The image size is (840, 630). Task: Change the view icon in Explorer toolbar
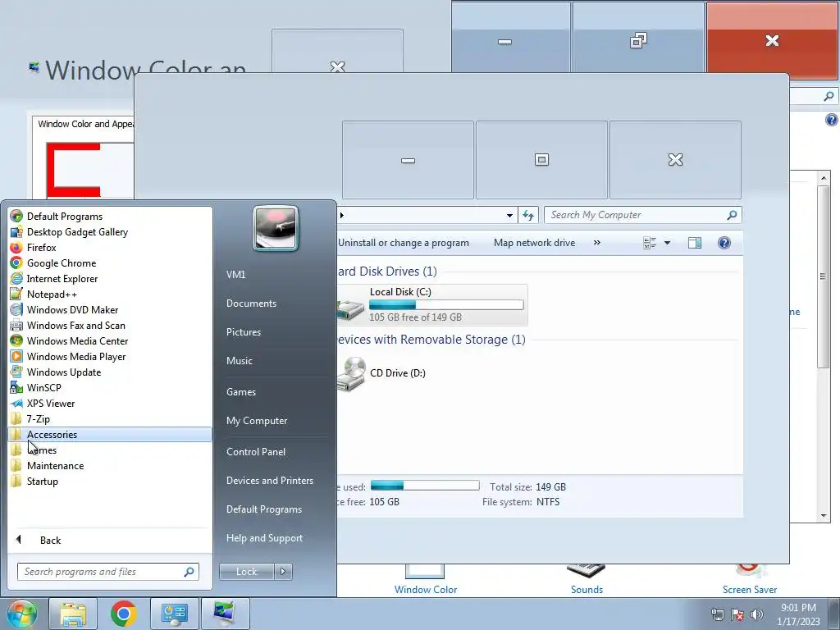pos(650,243)
